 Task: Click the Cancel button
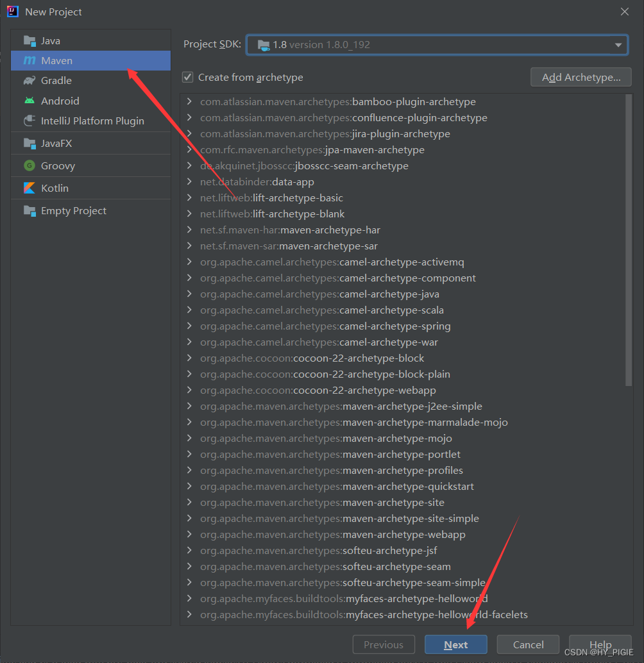pyautogui.click(x=528, y=644)
